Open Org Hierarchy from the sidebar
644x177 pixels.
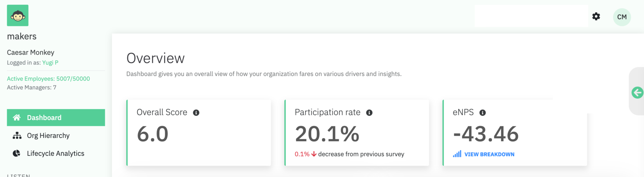(x=48, y=136)
